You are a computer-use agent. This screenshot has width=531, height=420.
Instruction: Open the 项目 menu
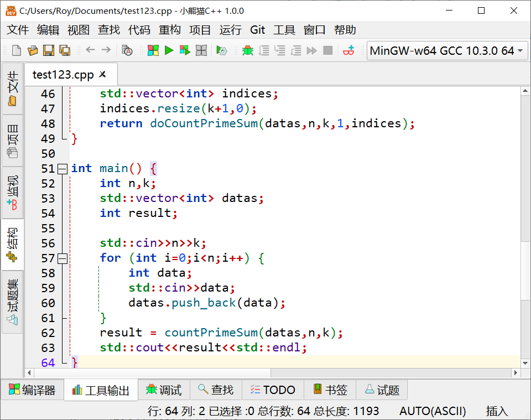pyautogui.click(x=200, y=30)
